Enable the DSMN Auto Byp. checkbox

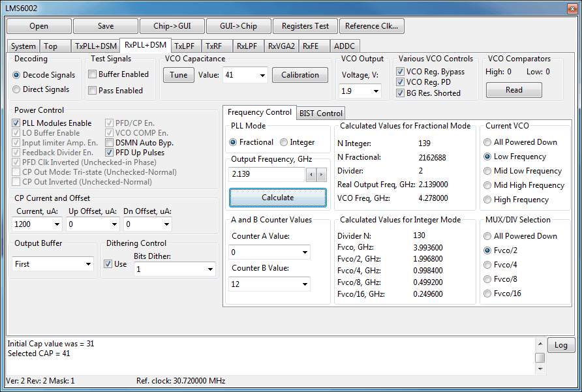tap(110, 143)
